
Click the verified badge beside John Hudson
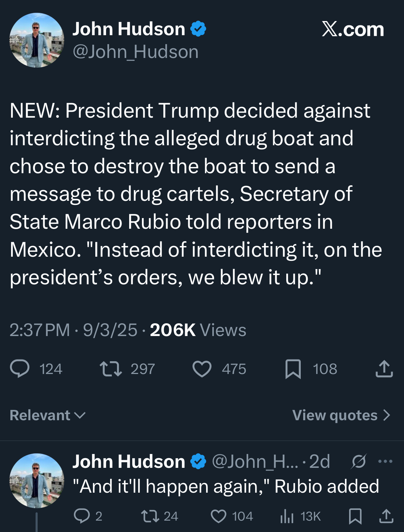(x=198, y=29)
